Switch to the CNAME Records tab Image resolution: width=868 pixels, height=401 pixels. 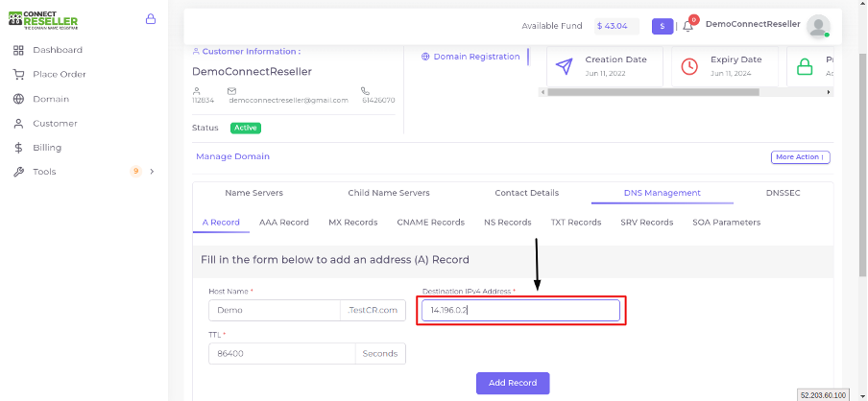coord(431,223)
